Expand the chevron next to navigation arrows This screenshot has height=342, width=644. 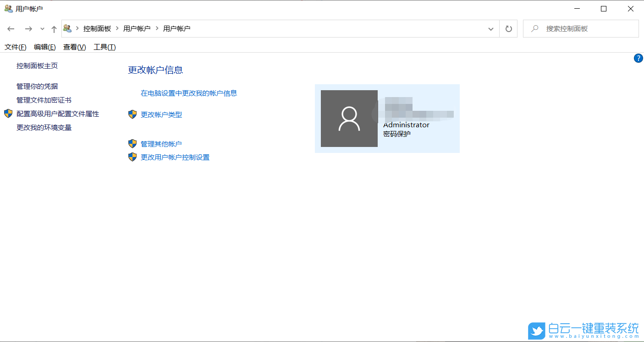click(42, 28)
